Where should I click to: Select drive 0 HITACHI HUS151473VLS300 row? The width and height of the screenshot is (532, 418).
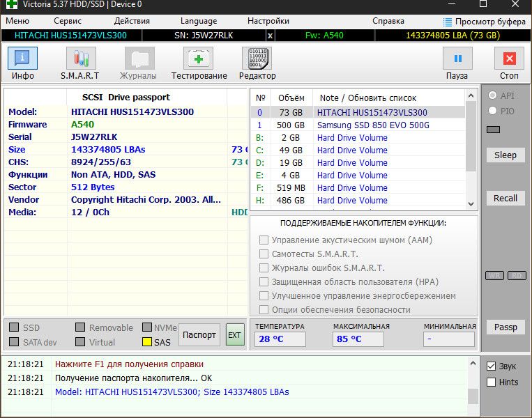[358, 112]
